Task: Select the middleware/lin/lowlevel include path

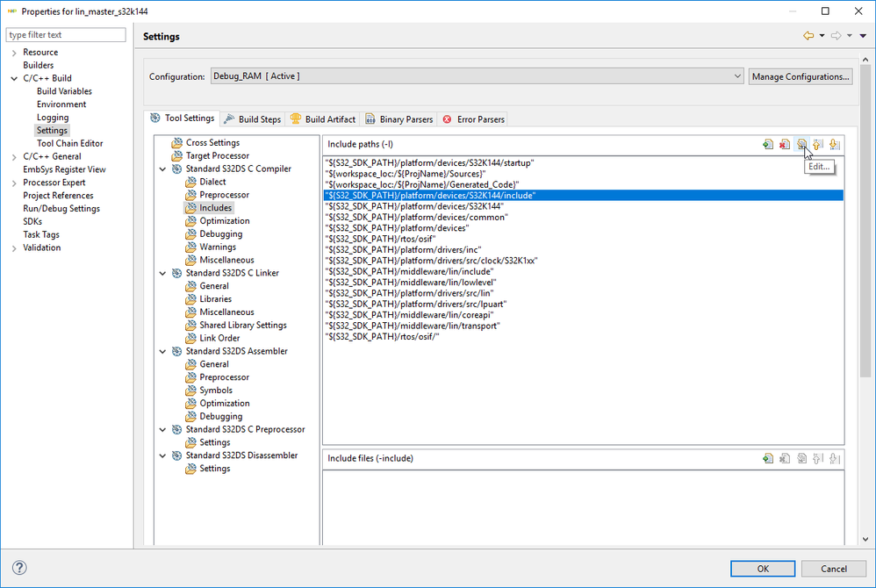Action: [x=583, y=283]
